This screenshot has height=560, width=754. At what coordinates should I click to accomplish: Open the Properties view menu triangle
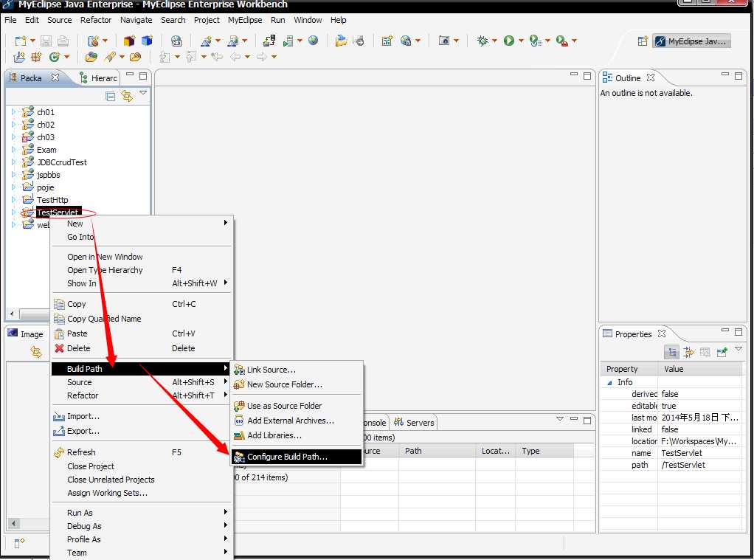tap(739, 349)
